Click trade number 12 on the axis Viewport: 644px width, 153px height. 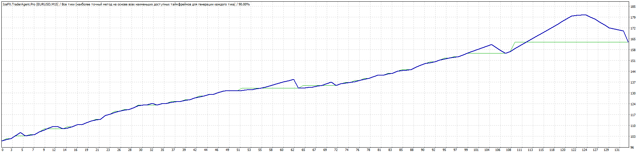(54, 150)
